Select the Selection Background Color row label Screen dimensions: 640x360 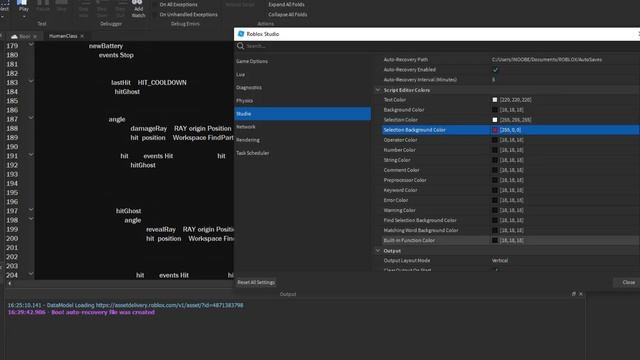(x=414, y=130)
